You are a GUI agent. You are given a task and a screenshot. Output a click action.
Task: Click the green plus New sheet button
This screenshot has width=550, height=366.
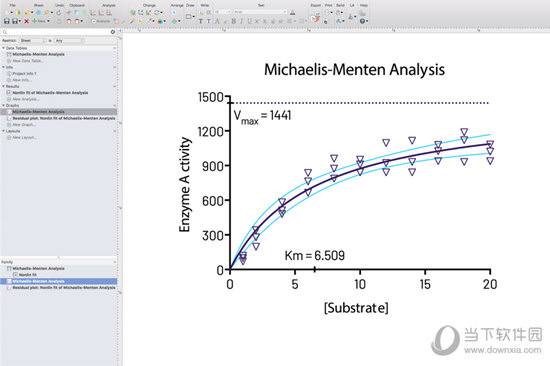39,21
